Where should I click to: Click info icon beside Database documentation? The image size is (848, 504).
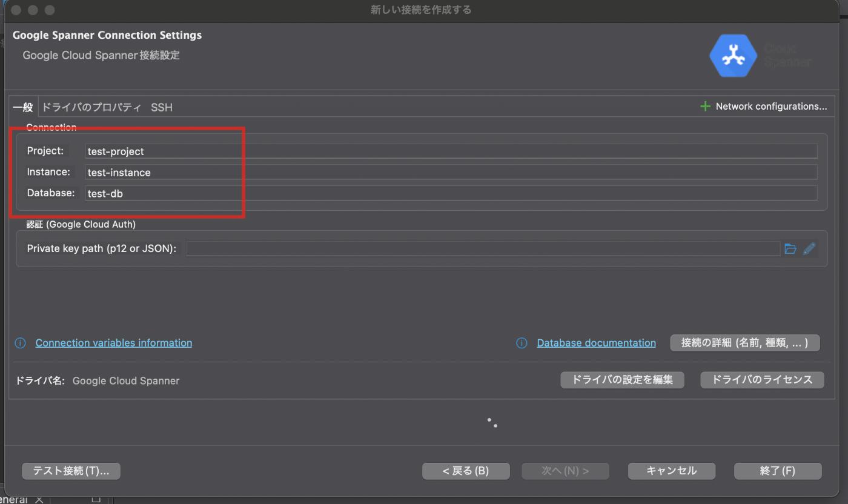522,343
